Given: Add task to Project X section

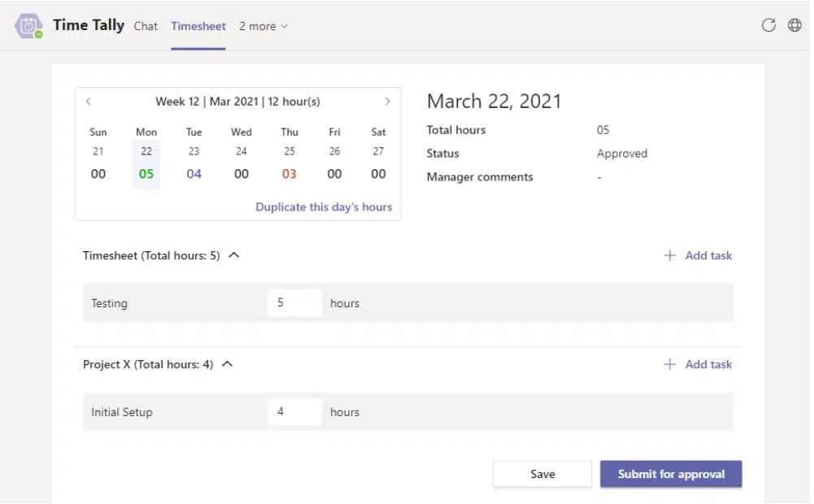Looking at the screenshot, I should (x=708, y=364).
